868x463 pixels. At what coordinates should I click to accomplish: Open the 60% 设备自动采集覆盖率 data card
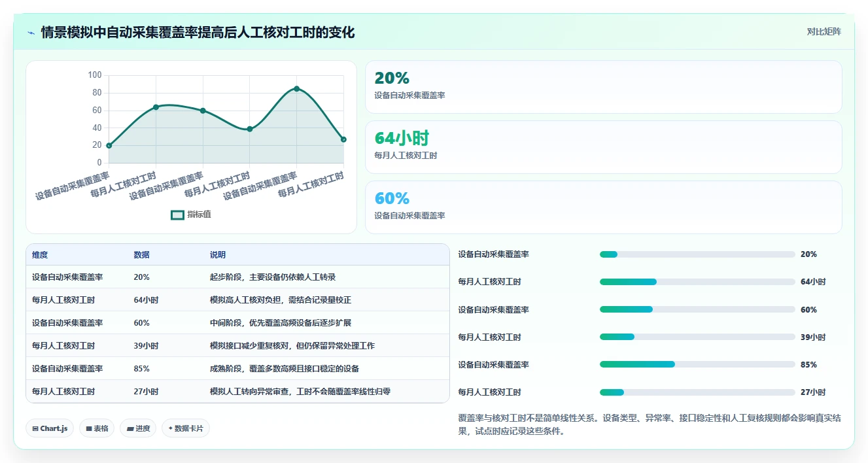click(603, 207)
